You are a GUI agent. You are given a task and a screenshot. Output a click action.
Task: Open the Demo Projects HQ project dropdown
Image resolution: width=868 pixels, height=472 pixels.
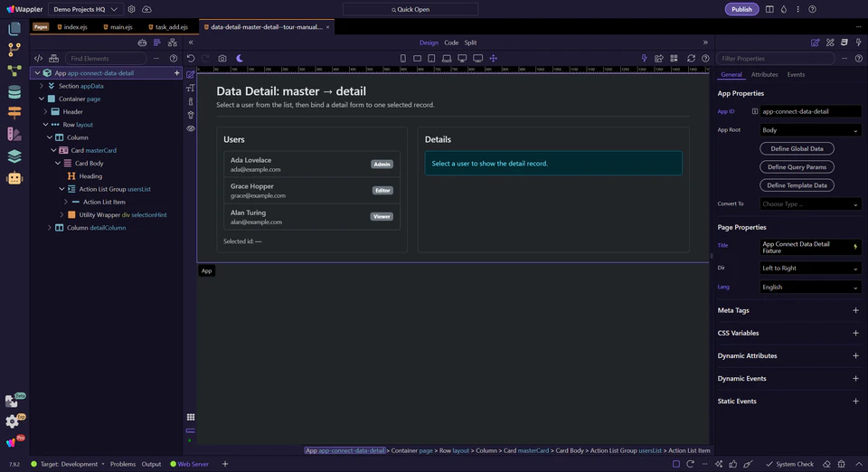click(85, 9)
